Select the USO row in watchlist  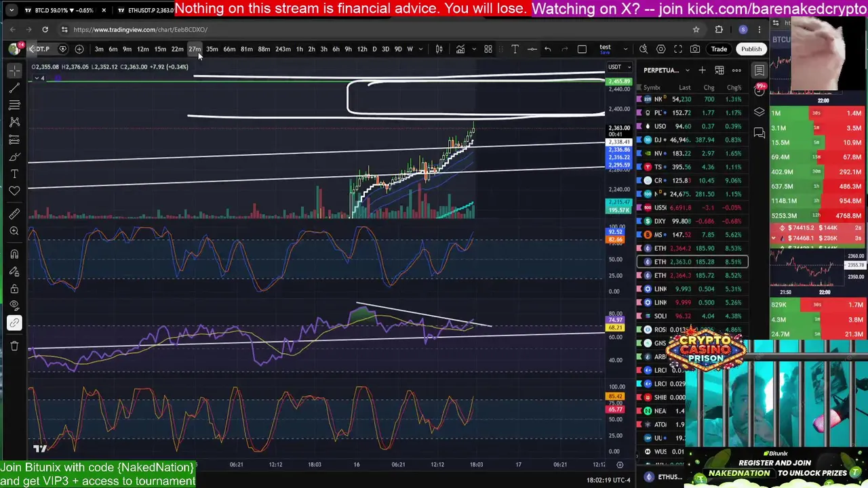point(692,126)
